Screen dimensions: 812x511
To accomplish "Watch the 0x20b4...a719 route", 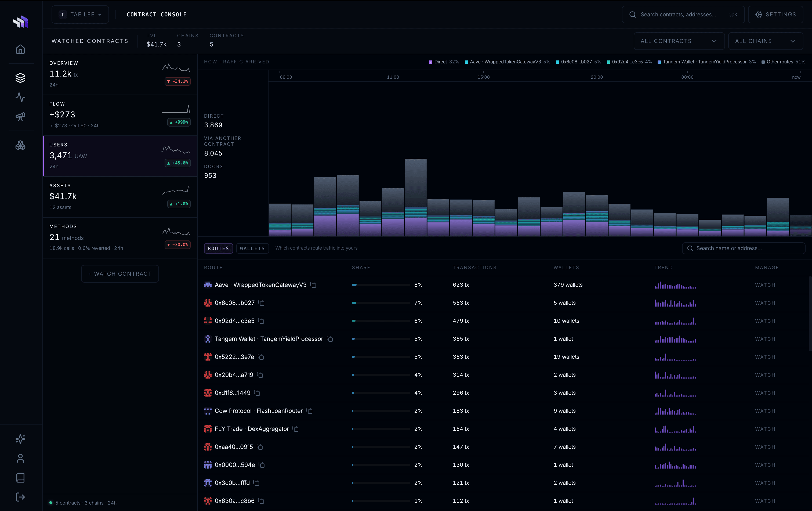I will pos(765,375).
